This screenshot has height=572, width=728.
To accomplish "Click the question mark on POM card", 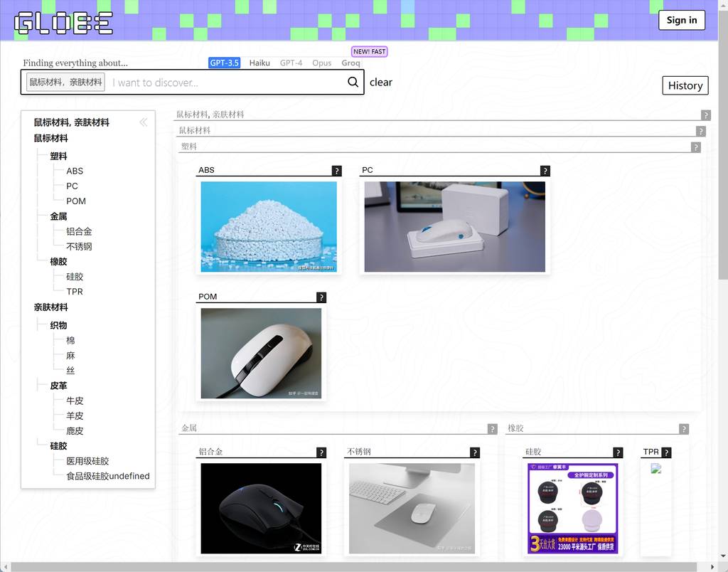I will [x=321, y=297].
